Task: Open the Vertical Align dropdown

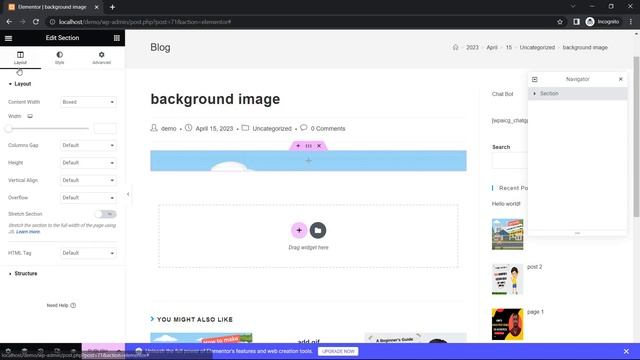Action: click(x=88, y=180)
